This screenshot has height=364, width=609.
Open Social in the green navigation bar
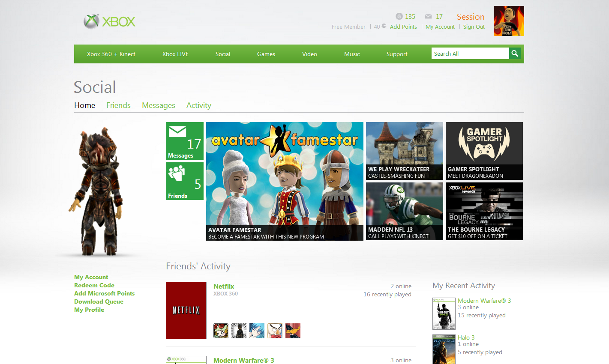pyautogui.click(x=223, y=54)
